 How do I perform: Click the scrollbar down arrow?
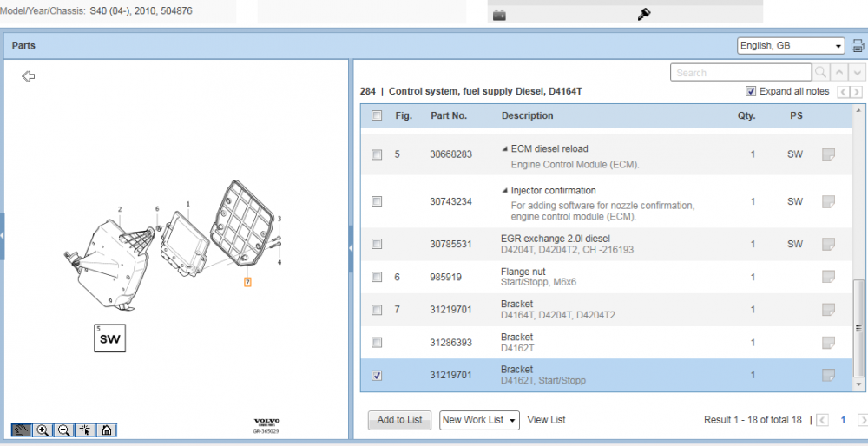(858, 384)
